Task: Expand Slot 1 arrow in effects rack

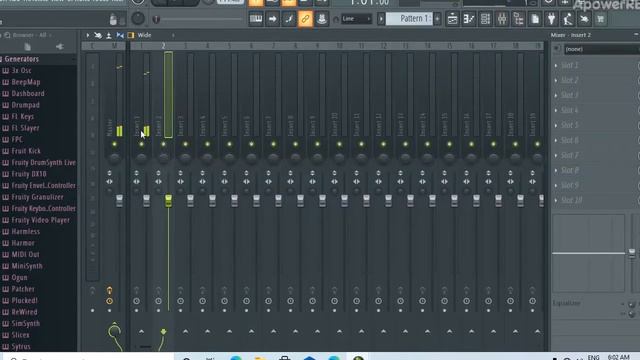Action: (556, 65)
